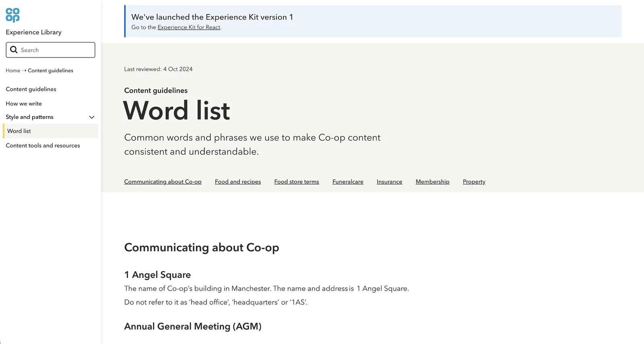Jump to Food and recipes section

pyautogui.click(x=238, y=182)
